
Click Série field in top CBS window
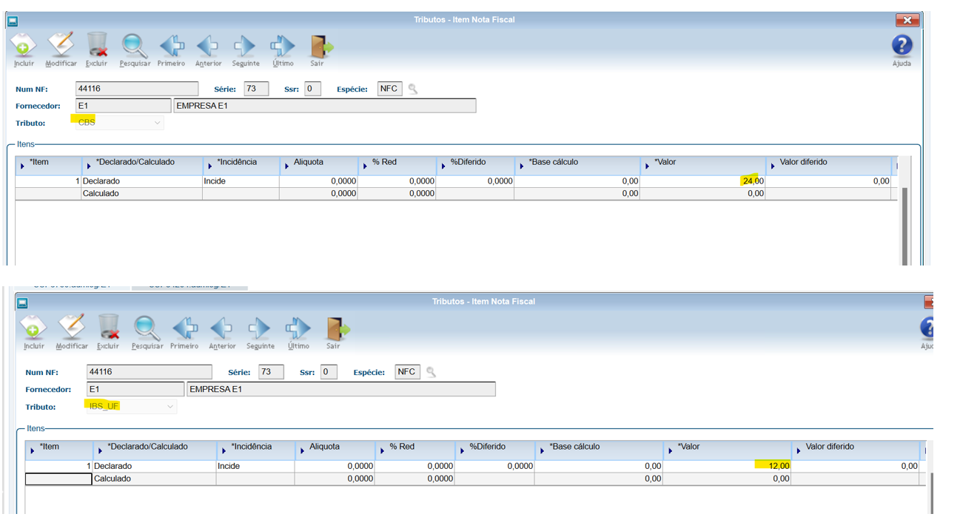256,89
